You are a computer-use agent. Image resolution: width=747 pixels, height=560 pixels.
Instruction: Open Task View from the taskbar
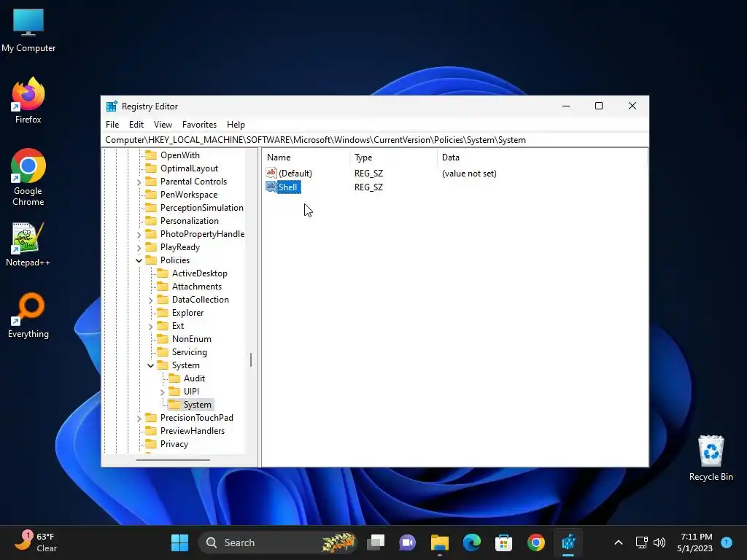coord(376,542)
